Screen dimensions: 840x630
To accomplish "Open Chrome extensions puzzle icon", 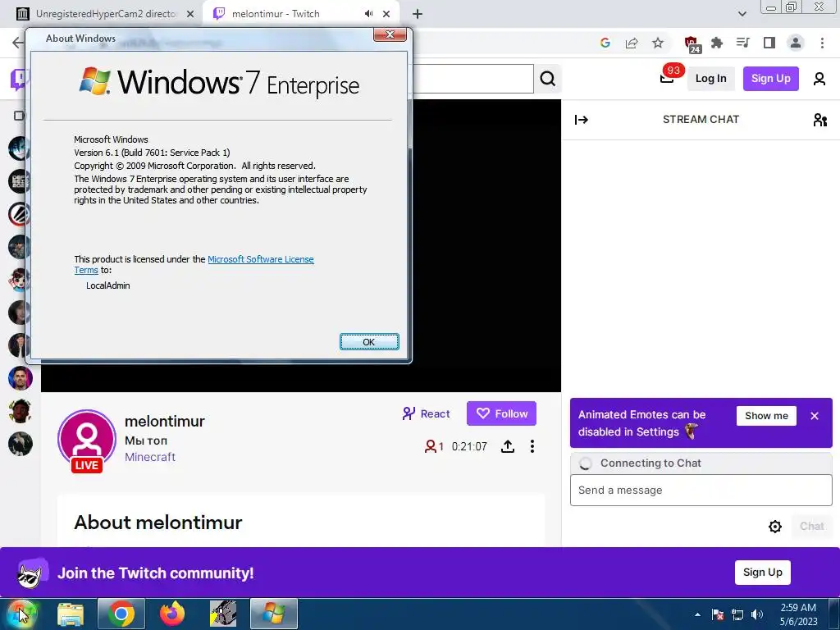I will pyautogui.click(x=717, y=43).
